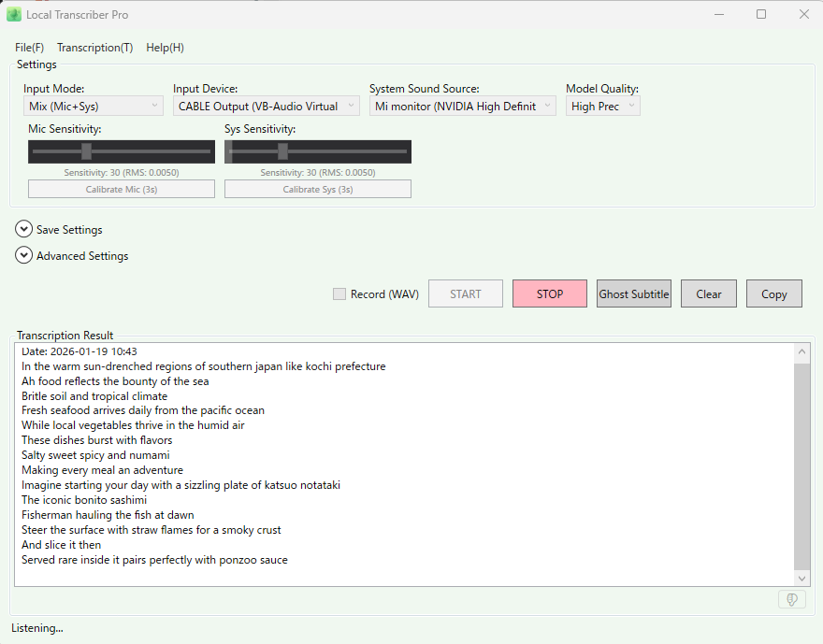Click the Local Transcriber Pro app icon
The image size is (823, 644).
(14, 15)
